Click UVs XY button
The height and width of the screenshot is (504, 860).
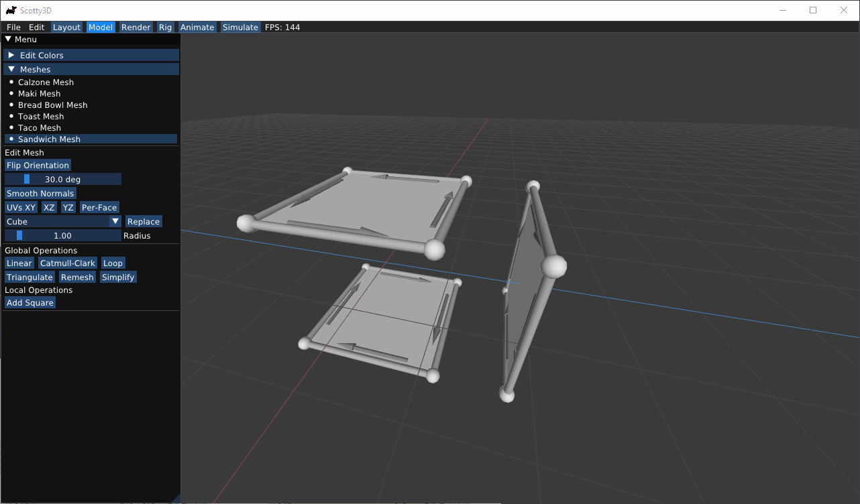tap(21, 208)
